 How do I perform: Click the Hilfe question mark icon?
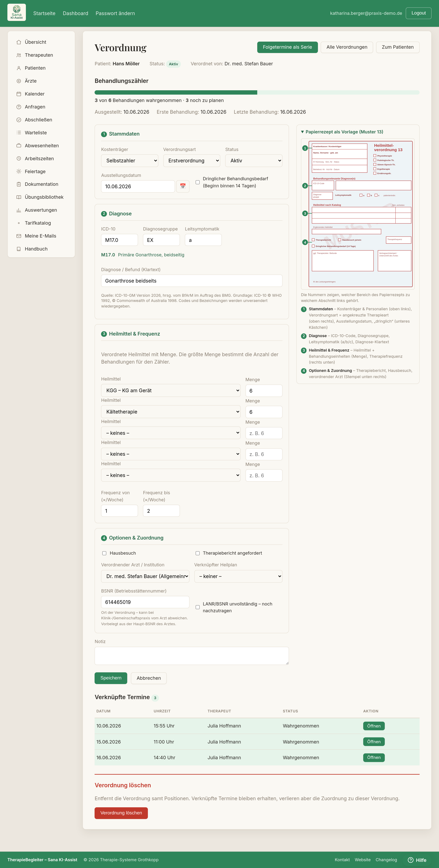click(x=410, y=860)
